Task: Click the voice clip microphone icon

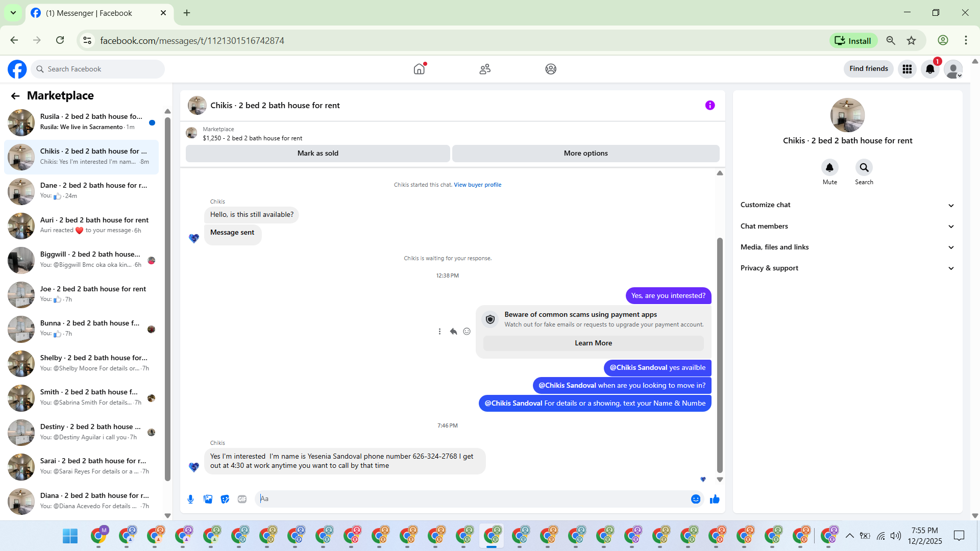Action: [x=190, y=499]
